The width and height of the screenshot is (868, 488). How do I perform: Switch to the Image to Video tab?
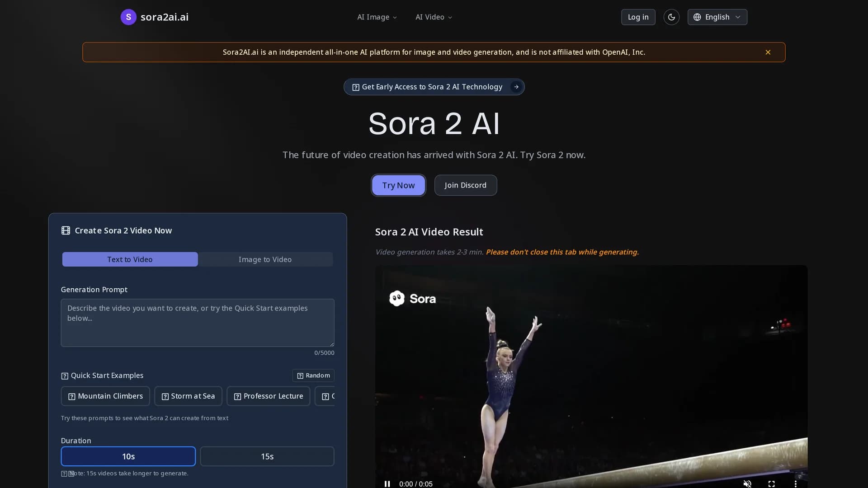265,259
